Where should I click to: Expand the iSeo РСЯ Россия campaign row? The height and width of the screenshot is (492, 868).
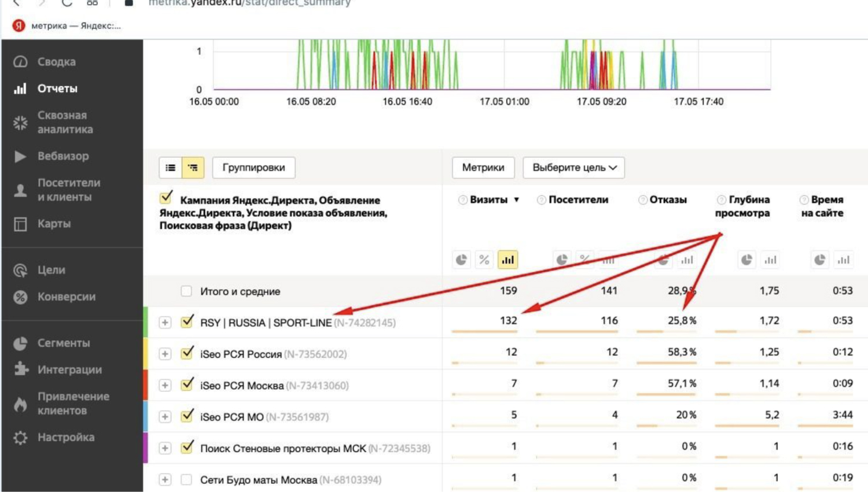(x=165, y=354)
